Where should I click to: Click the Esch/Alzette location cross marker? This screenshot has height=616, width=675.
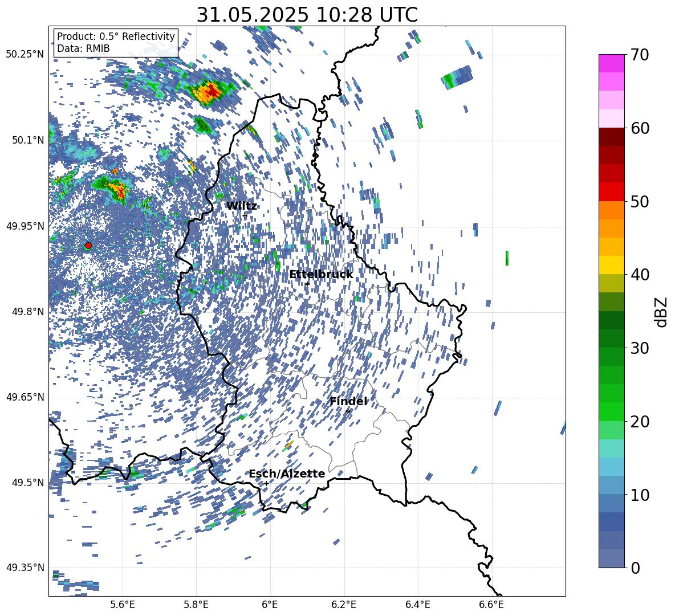pyautogui.click(x=266, y=483)
